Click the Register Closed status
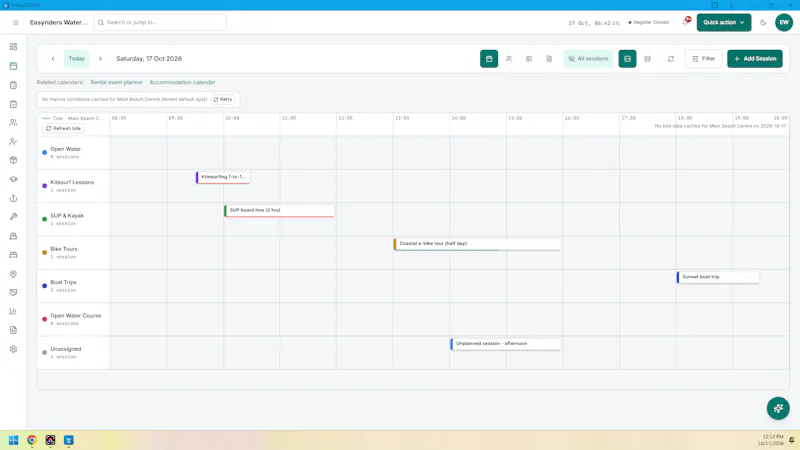Image resolution: width=800 pixels, height=450 pixels. 648,22
